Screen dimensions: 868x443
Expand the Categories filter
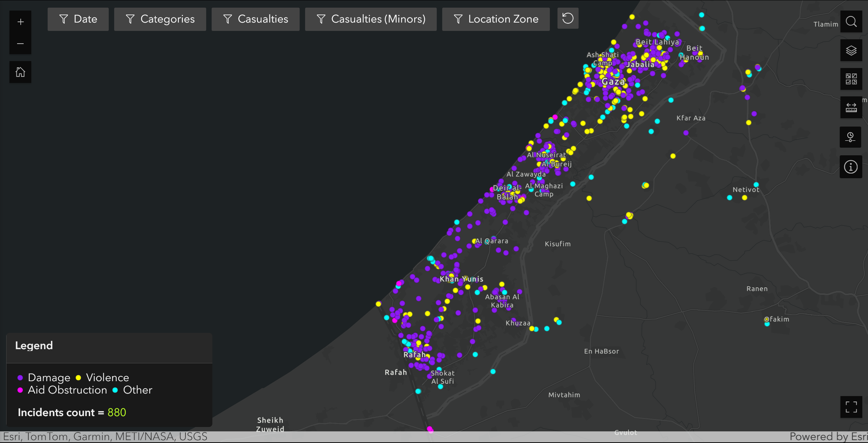pyautogui.click(x=160, y=19)
